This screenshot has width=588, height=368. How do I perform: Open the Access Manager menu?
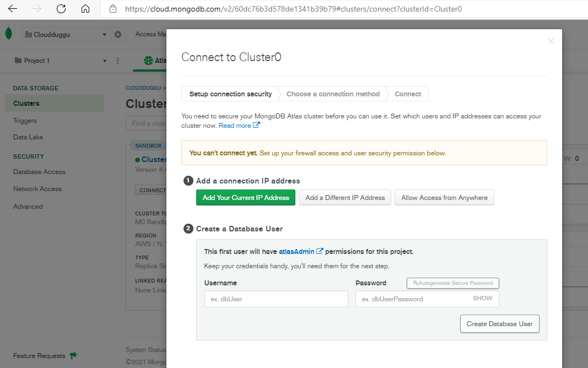tap(150, 34)
